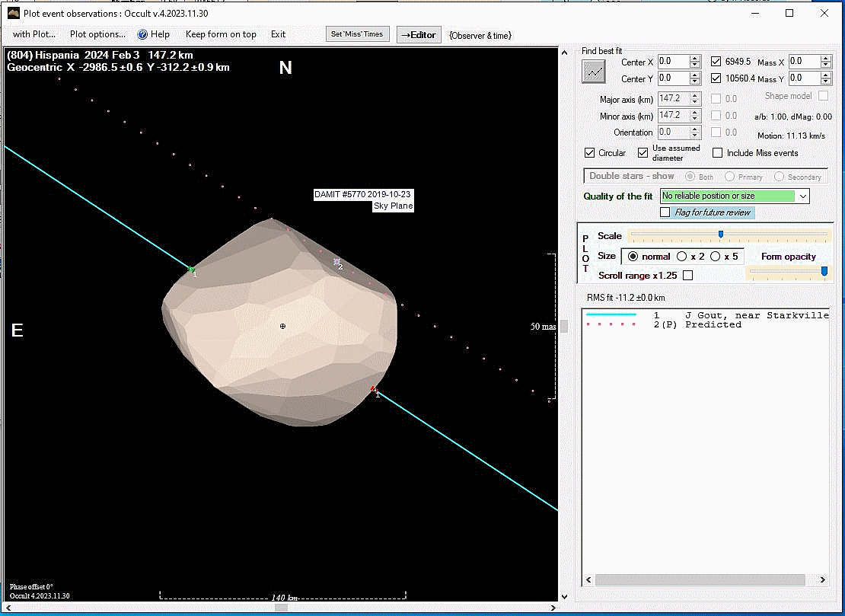Click the Help question mark icon
Image resolution: width=845 pixels, height=616 pixels.
click(x=142, y=34)
